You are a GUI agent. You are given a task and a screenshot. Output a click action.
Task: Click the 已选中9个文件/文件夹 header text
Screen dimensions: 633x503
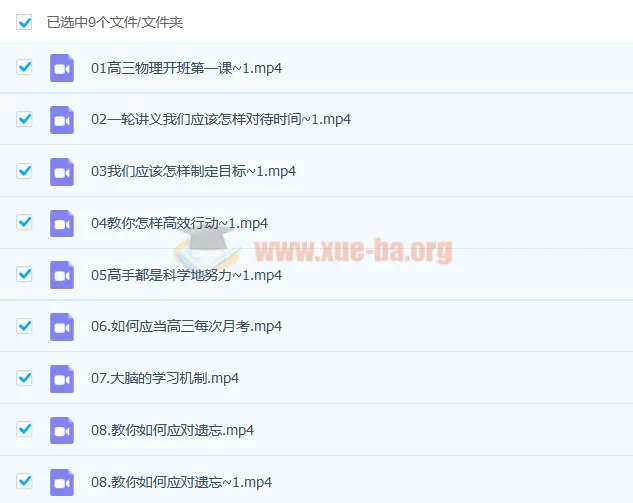[115, 22]
